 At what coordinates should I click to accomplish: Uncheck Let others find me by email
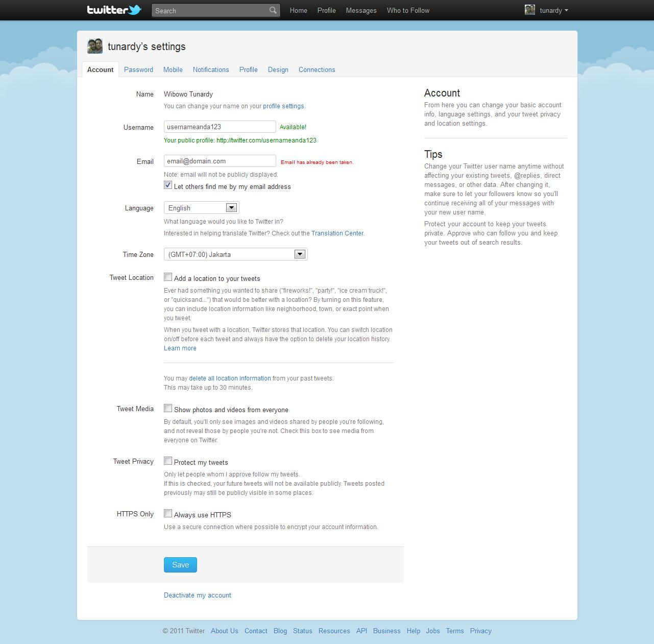(168, 185)
